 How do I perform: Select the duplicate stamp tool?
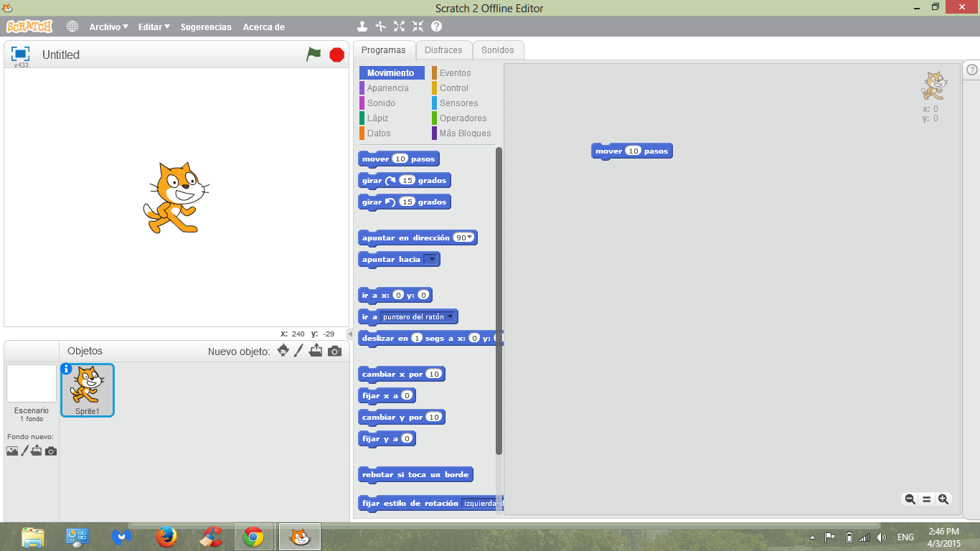[x=362, y=26]
